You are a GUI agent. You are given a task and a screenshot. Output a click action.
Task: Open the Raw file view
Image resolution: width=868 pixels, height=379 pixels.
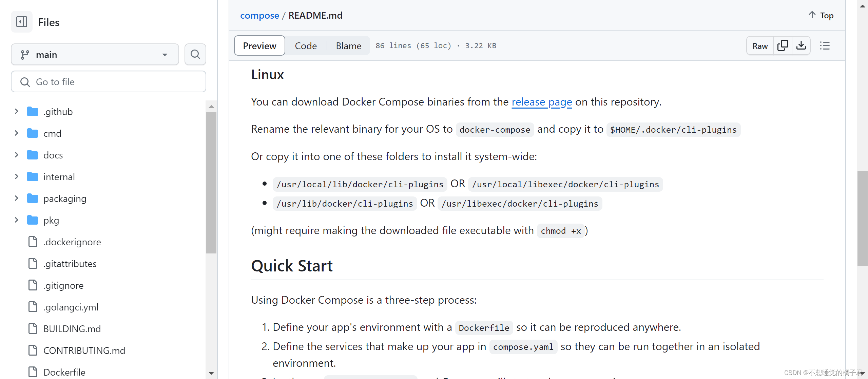760,46
